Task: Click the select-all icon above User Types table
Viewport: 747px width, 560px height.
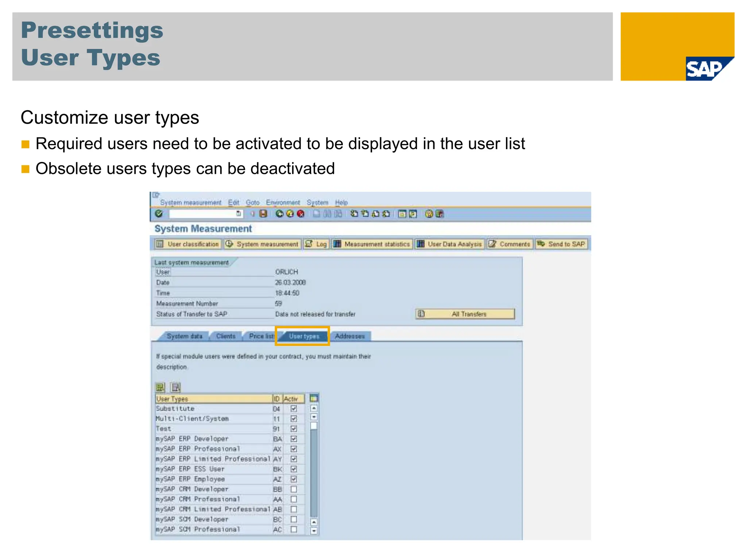Action: click(160, 387)
